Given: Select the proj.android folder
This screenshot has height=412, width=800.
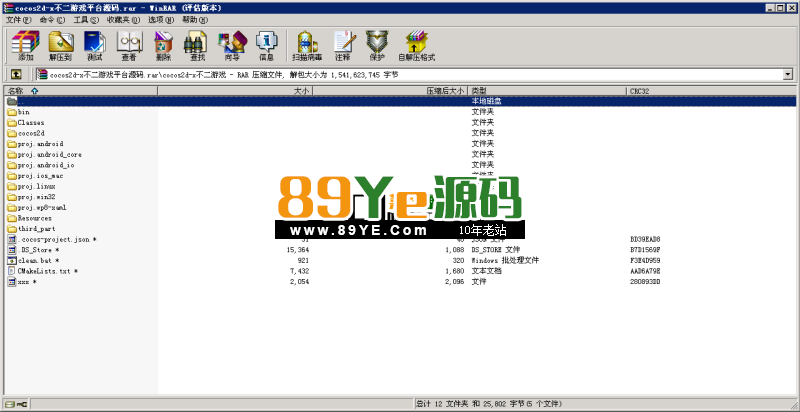Looking at the screenshot, I should click(35, 144).
